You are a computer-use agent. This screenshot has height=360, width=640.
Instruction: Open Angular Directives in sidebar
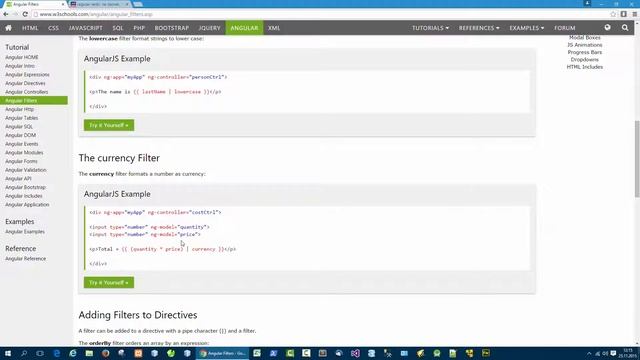25,83
